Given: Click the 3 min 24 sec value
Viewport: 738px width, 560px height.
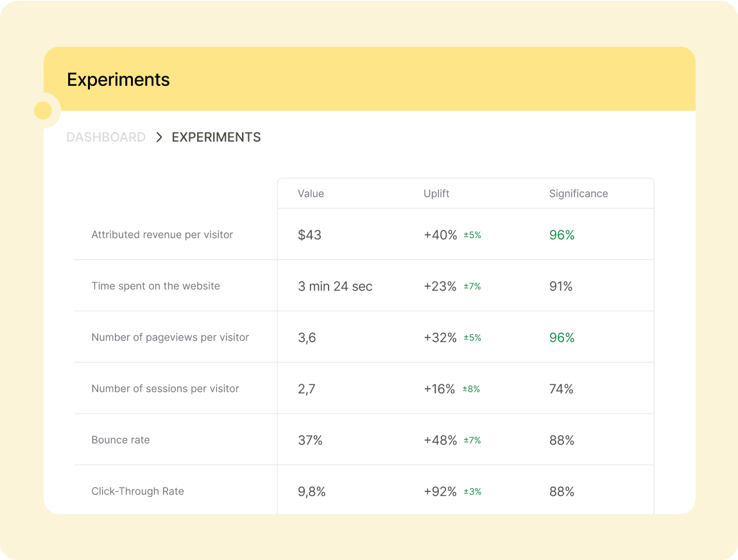Looking at the screenshot, I should coord(335,286).
